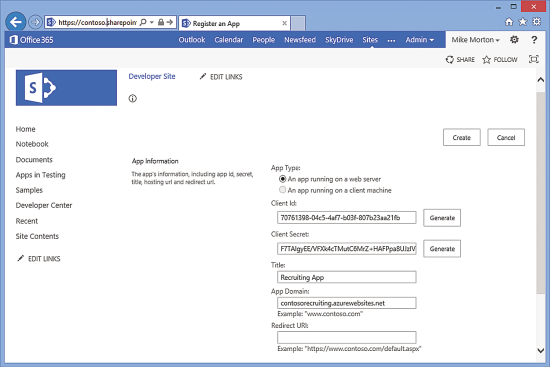Click the information circle icon
This screenshot has height=367, width=550.
tap(133, 99)
